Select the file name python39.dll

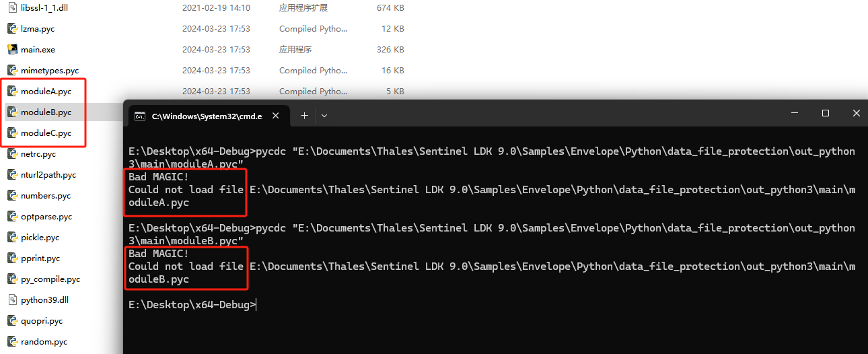tap(44, 300)
